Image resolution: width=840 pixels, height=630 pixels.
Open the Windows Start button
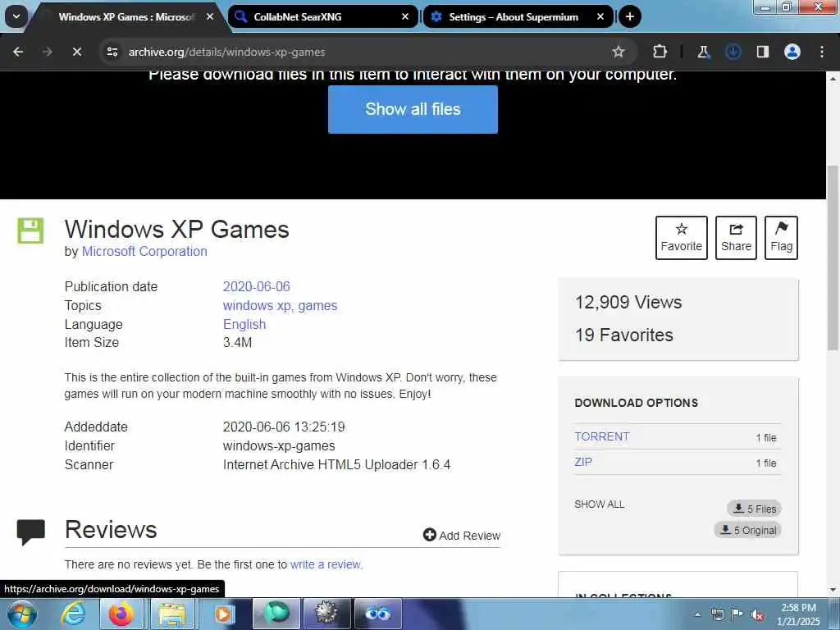[x=22, y=614]
